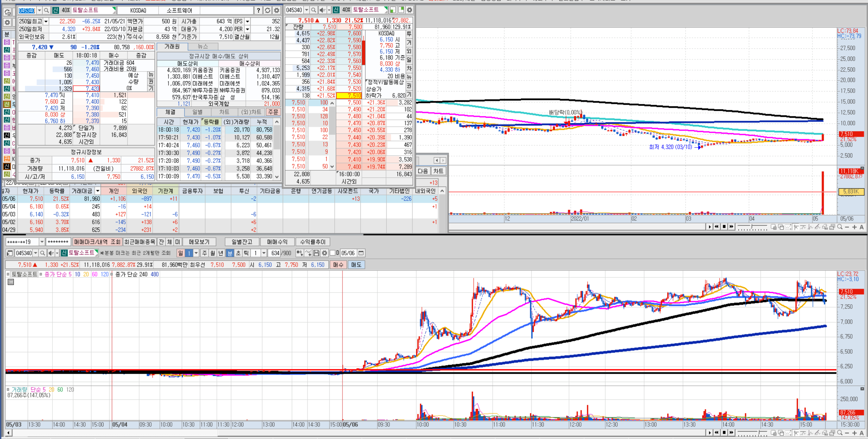This screenshot has height=439, width=868.
Task: Click the second green layout icon in order book header
Action: tap(401, 10)
